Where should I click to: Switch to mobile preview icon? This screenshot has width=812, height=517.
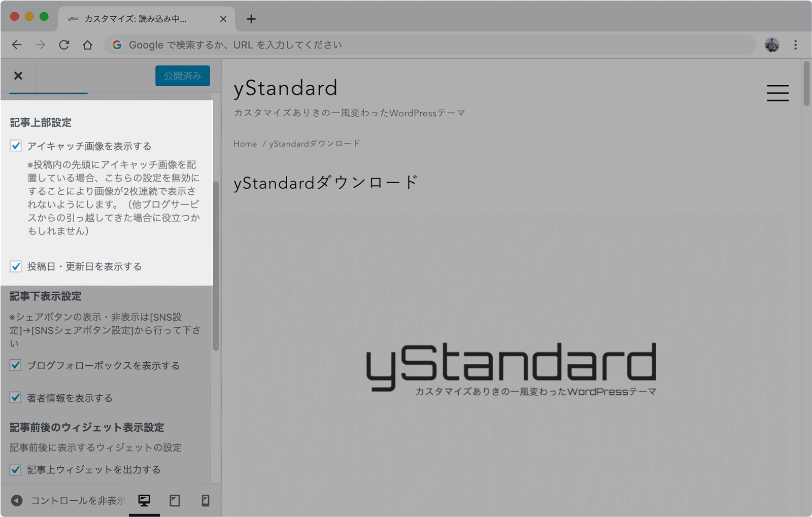[206, 500]
